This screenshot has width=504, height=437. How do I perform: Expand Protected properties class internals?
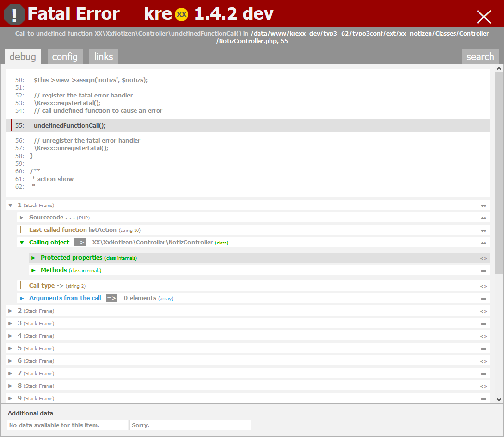point(33,258)
